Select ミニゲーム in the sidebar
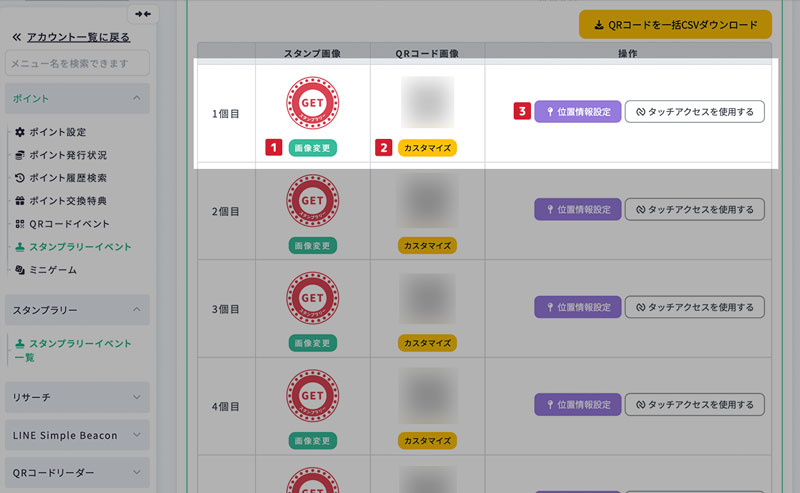Screen dimensions: 800x493 52,270
